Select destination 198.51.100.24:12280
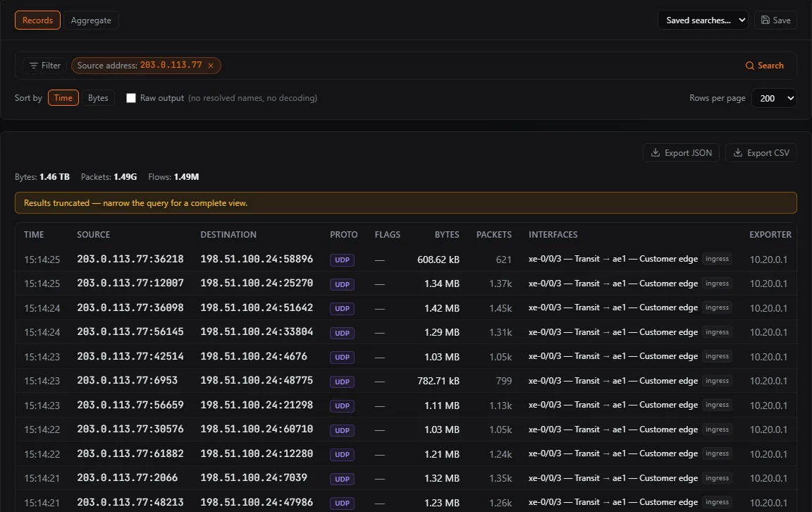Image resolution: width=812 pixels, height=512 pixels. tap(257, 453)
